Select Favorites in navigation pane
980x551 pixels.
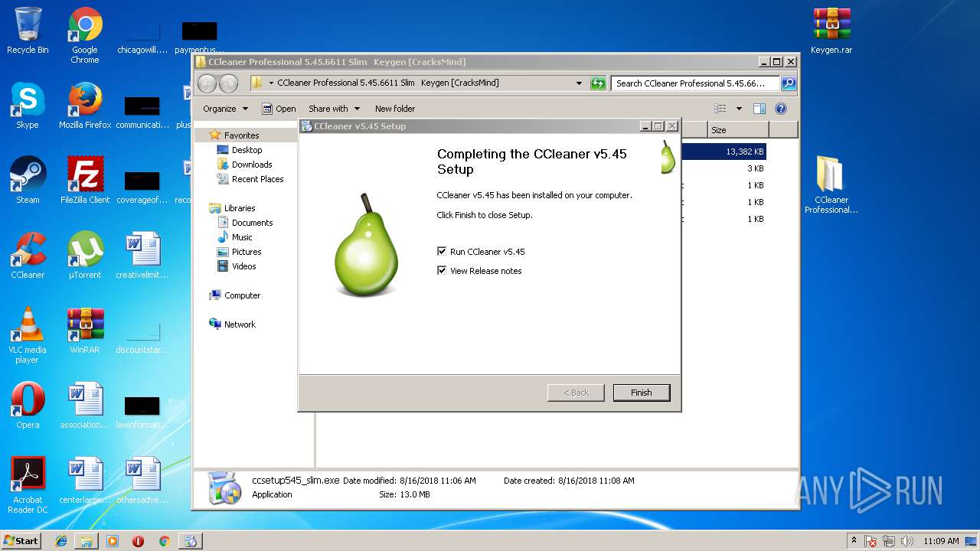tap(241, 135)
